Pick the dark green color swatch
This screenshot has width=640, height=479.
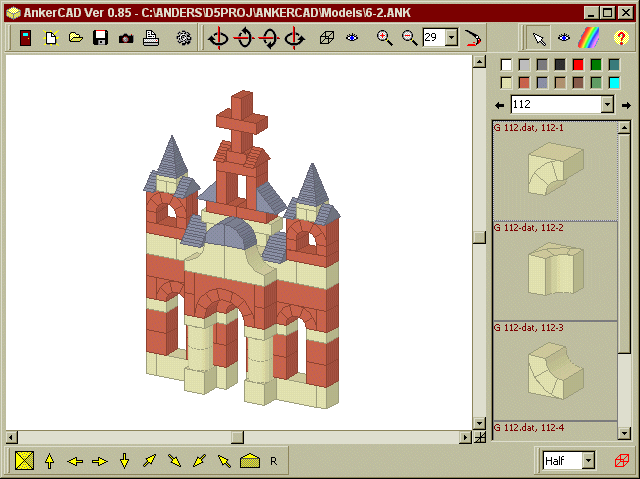(596, 64)
